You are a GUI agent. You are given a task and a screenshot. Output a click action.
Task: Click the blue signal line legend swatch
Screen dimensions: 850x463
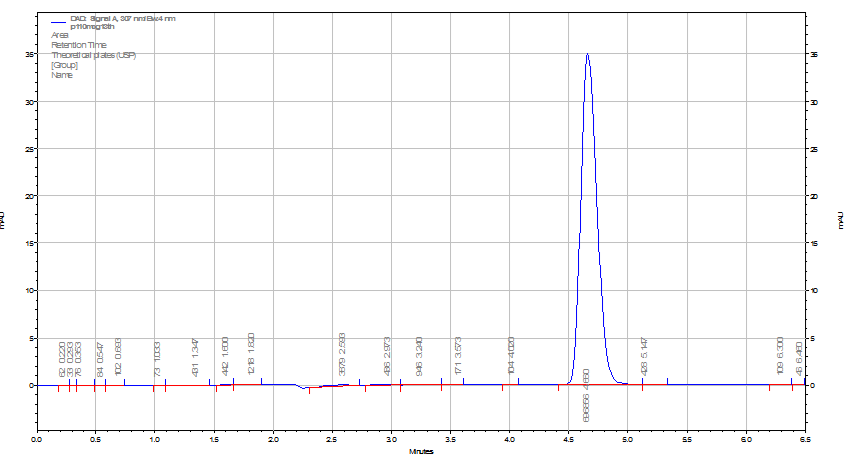point(59,19)
